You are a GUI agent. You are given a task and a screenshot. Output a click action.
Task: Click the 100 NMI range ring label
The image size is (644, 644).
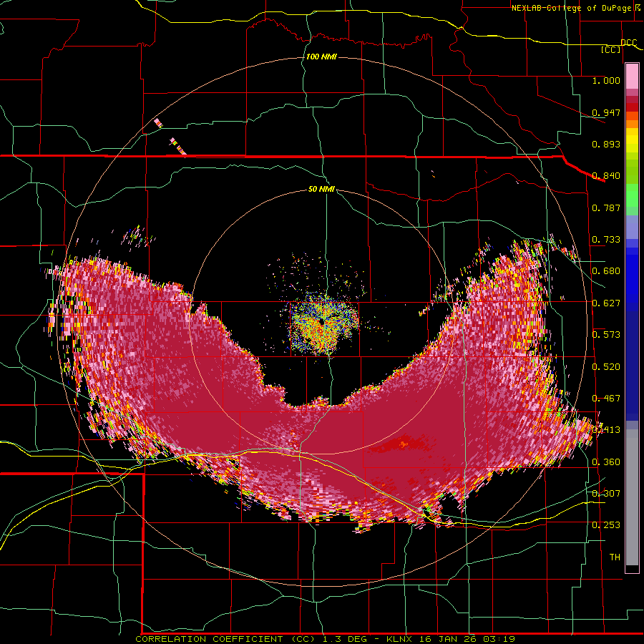pos(321,57)
